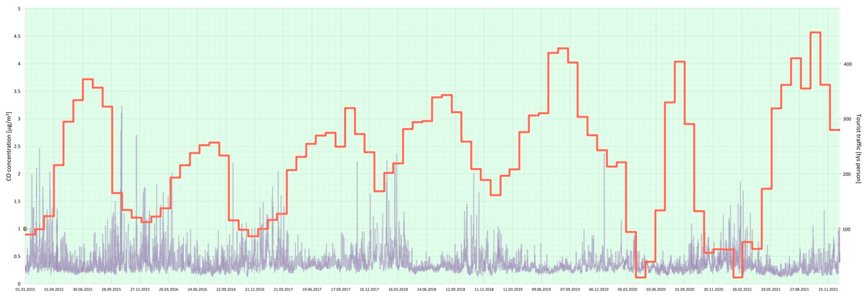
Task: Select the 01.01.2015 date label
Action: (x=25, y=290)
